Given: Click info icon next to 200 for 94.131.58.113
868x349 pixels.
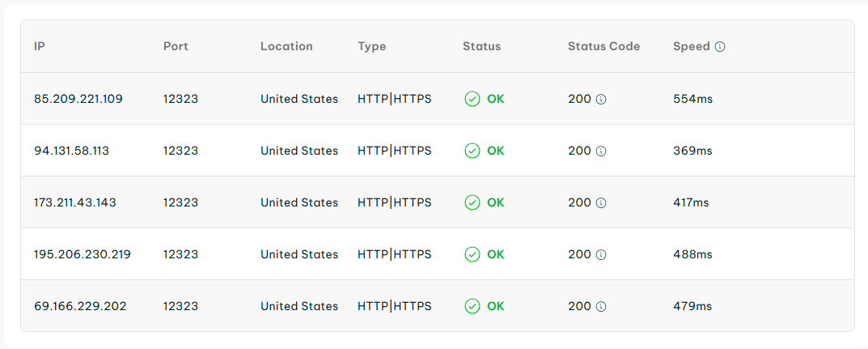Looking at the screenshot, I should 600,151.
